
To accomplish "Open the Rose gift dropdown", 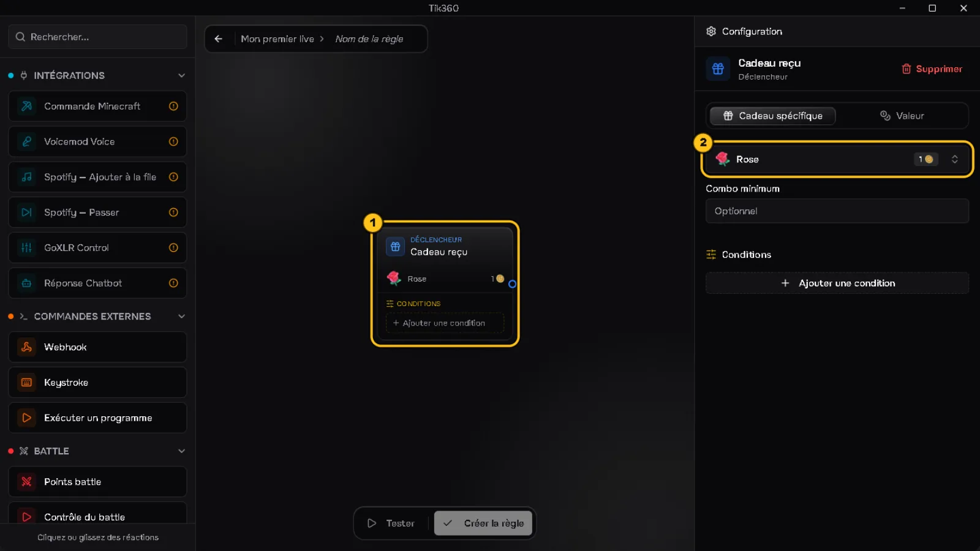I will tap(837, 159).
